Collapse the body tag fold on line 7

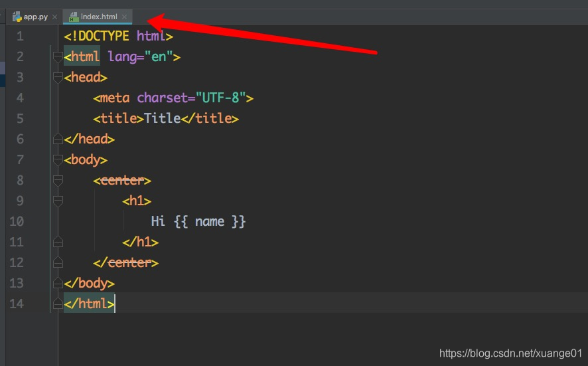58,160
